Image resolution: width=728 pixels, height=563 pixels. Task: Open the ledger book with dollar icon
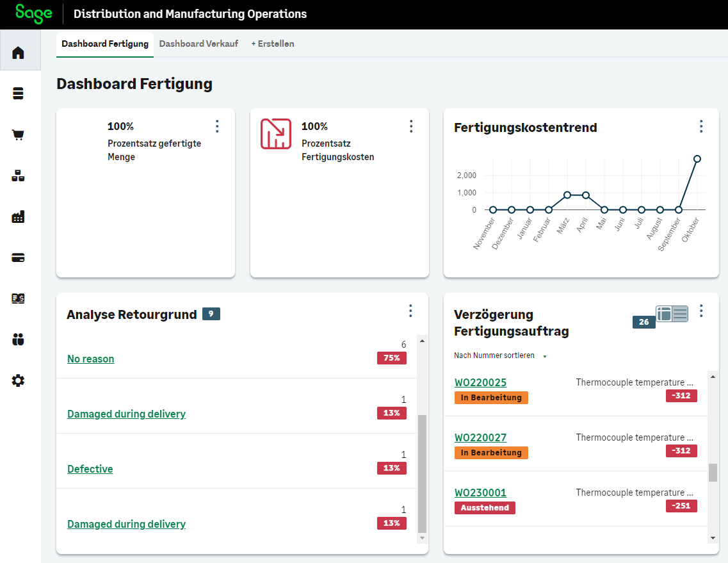click(18, 298)
